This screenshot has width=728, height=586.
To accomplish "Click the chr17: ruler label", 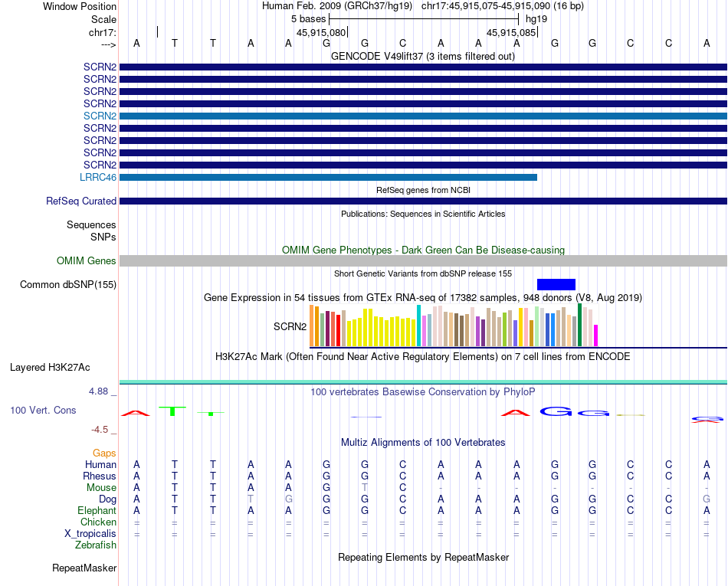I will point(103,32).
